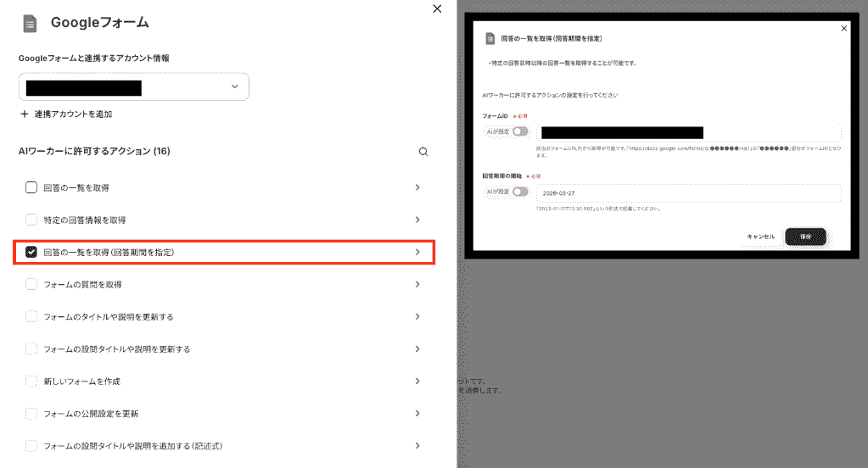
Task: Search actions with the magnifier icon
Action: click(x=423, y=152)
